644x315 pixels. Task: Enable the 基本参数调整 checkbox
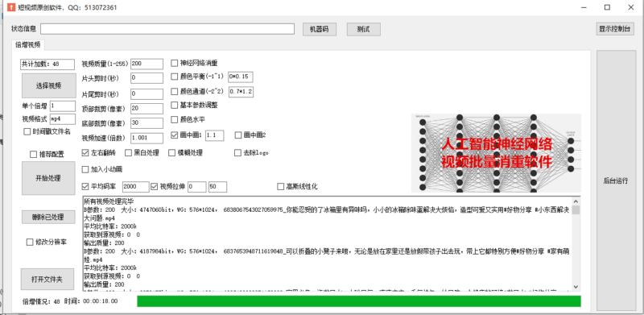pyautogui.click(x=175, y=105)
